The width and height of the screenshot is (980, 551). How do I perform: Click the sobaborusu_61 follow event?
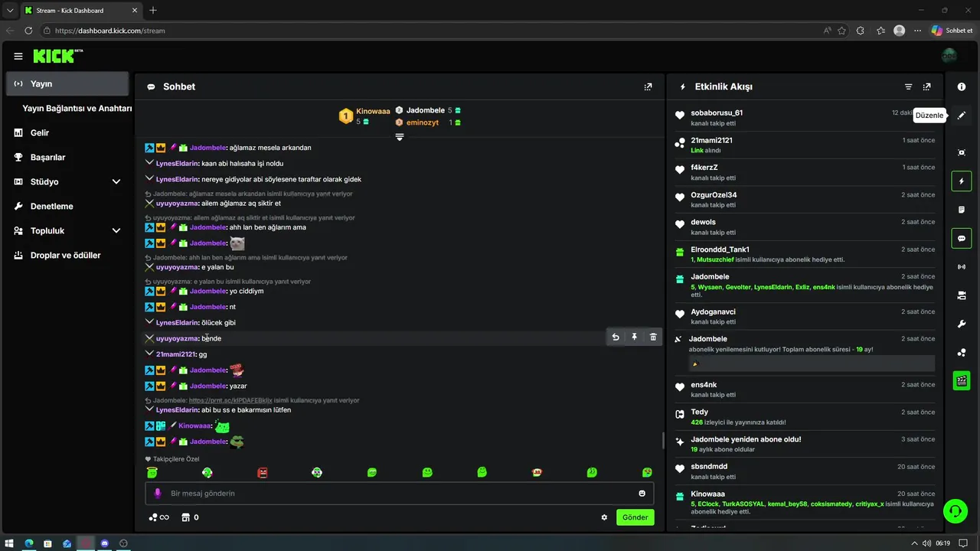(x=806, y=117)
